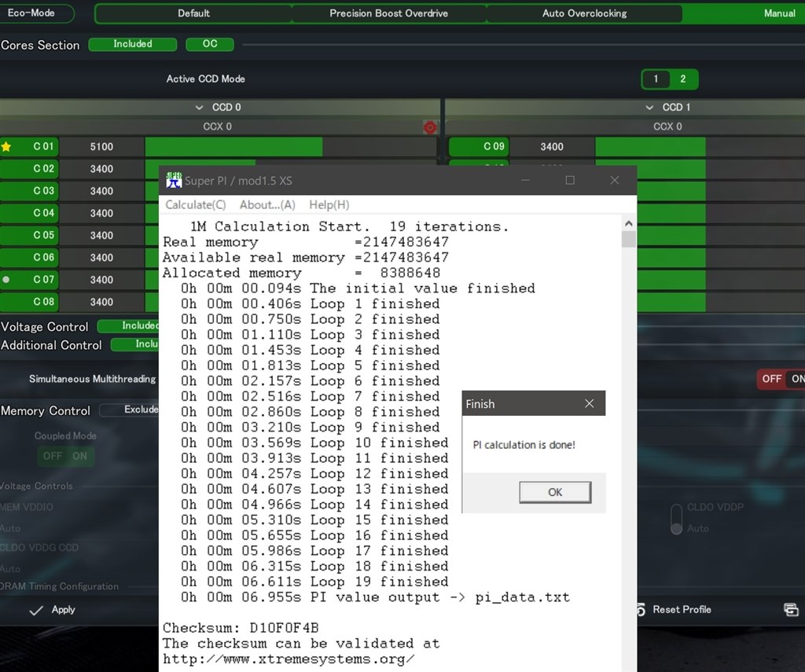Select core C 09 button
The image size is (805, 672).
point(479,147)
